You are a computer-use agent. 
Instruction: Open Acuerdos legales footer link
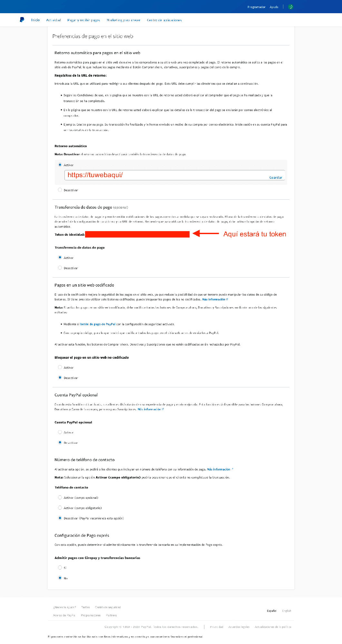pos(239,627)
